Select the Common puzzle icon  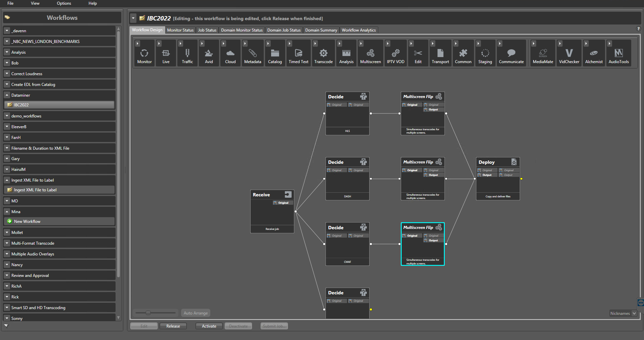pos(463,53)
